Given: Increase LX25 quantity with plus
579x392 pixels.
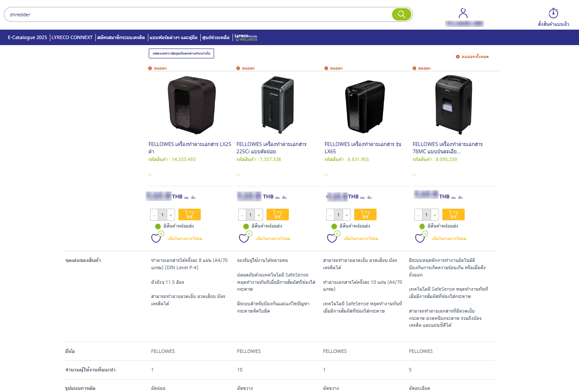Looking at the screenshot, I should click(171, 215).
